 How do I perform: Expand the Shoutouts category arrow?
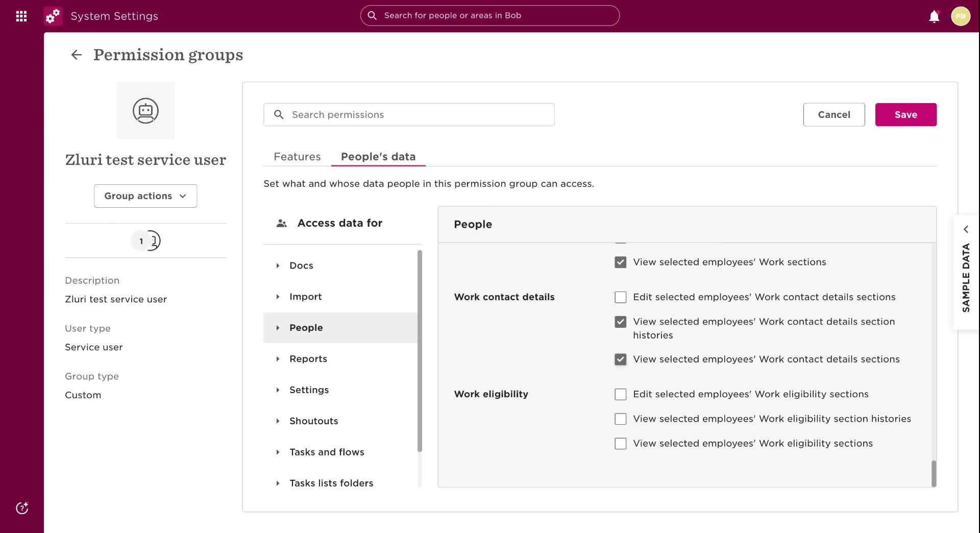(278, 421)
